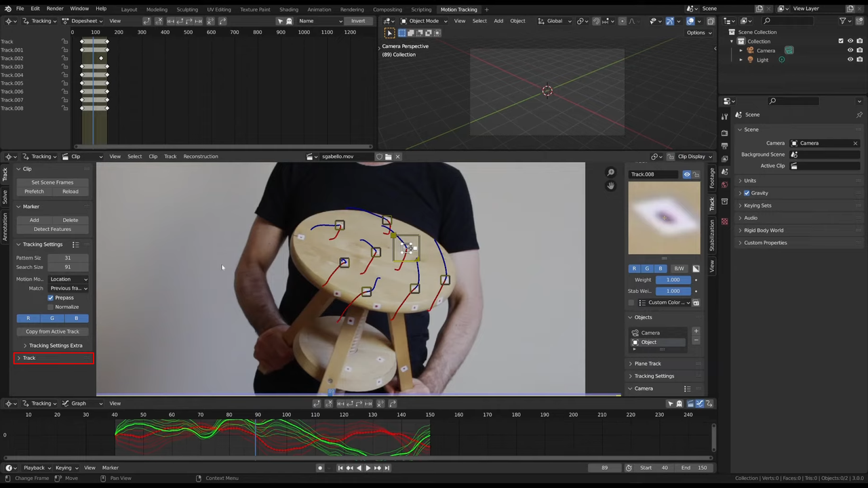
Task: Enable the Normalize checkbox in Tracking Settings
Action: point(50,306)
